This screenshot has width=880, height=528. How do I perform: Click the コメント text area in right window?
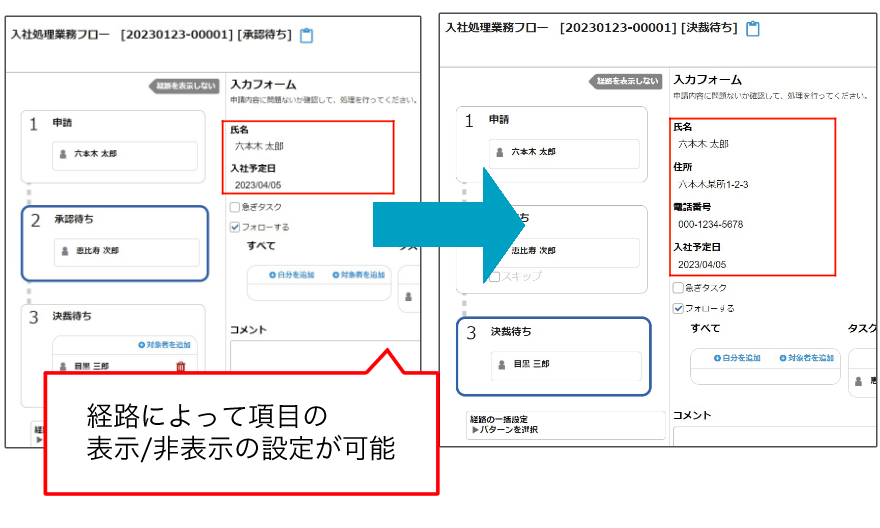[774, 436]
